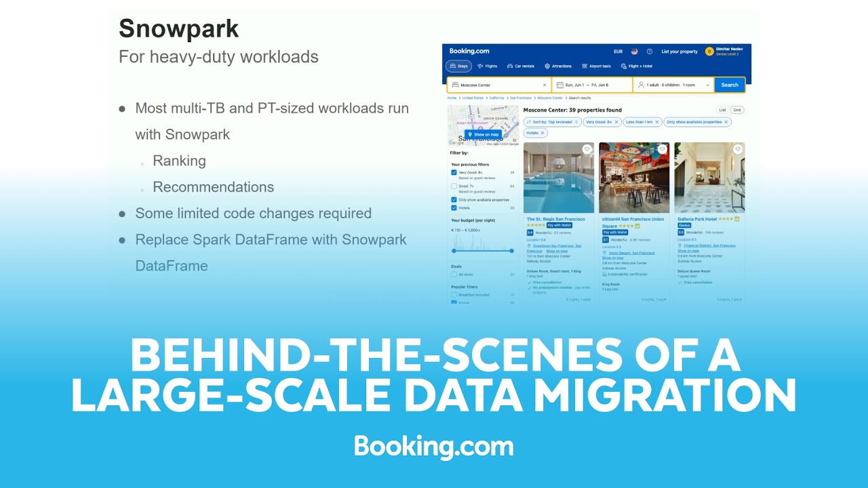Select the Flight + Hotel tab

[637, 66]
